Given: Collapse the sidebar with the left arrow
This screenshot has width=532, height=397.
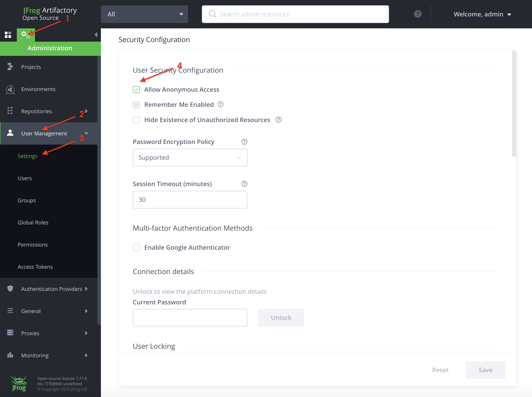Looking at the screenshot, I should [x=96, y=35].
